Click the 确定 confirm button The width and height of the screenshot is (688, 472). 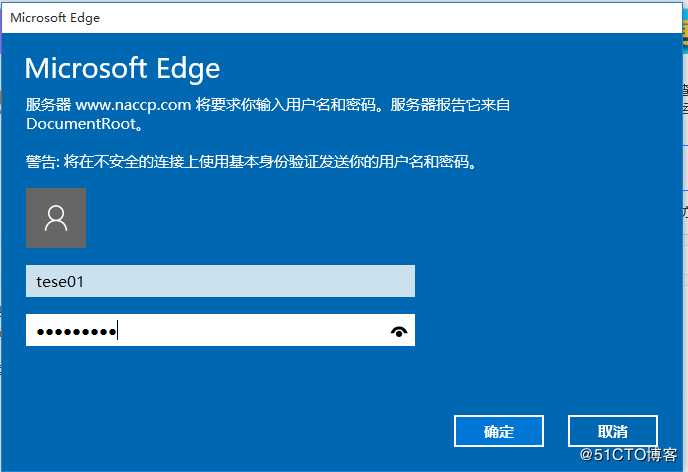(498, 431)
